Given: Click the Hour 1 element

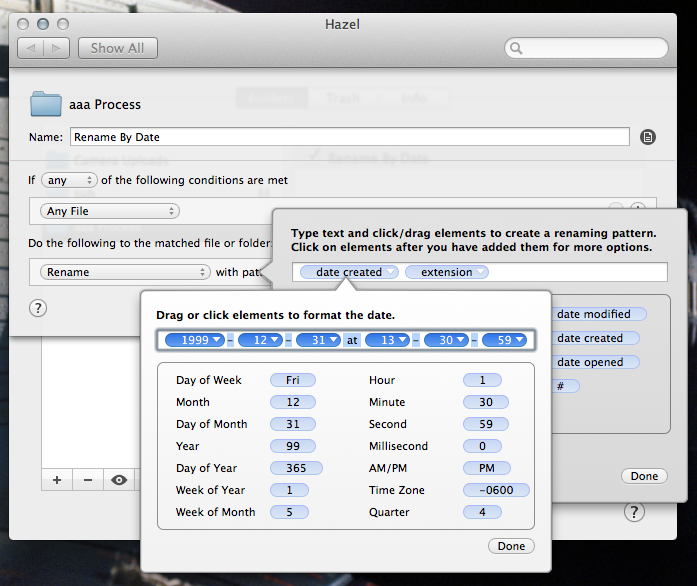Looking at the screenshot, I should pyautogui.click(x=482, y=380).
